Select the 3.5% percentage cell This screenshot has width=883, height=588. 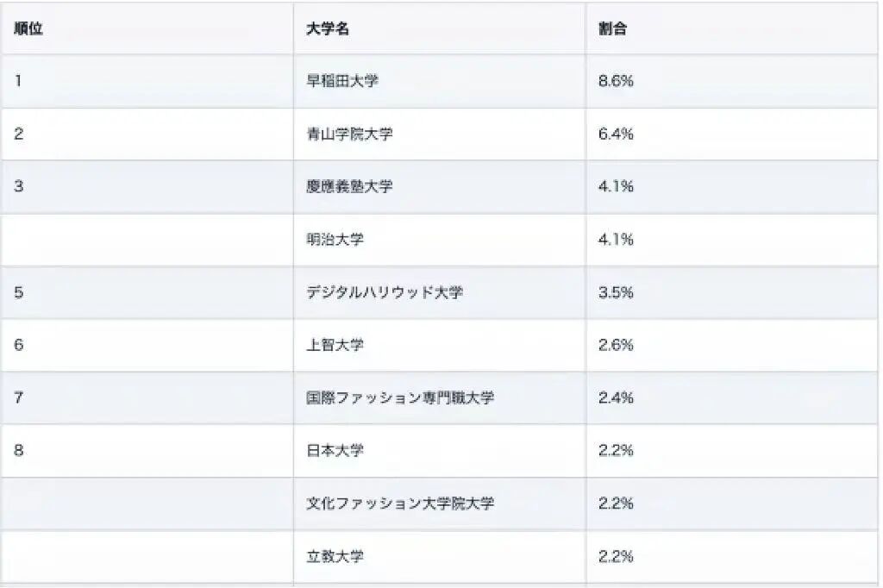[616, 292]
